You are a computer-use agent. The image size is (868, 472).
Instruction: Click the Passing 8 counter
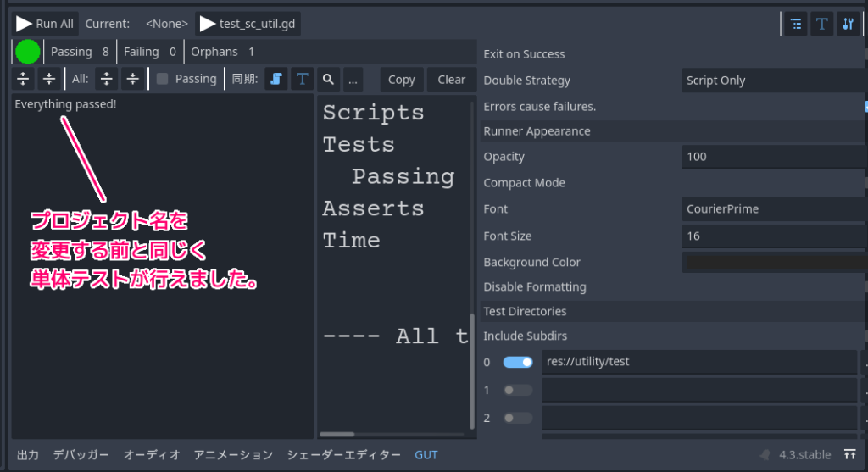tap(80, 52)
